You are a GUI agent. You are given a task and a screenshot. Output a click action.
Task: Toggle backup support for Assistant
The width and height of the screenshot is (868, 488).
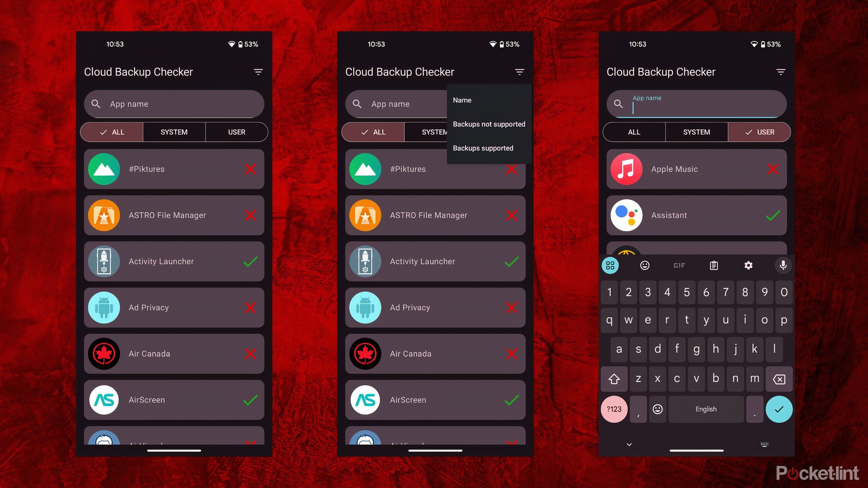pos(773,215)
